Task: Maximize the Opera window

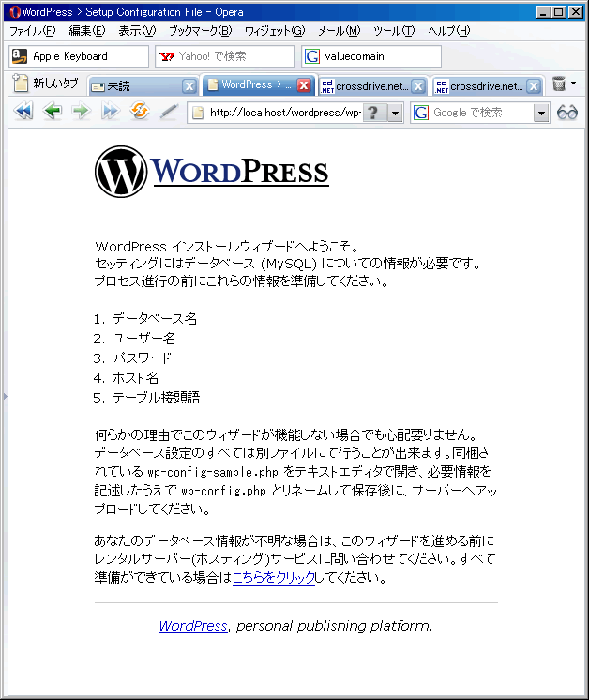Action: click(559, 12)
